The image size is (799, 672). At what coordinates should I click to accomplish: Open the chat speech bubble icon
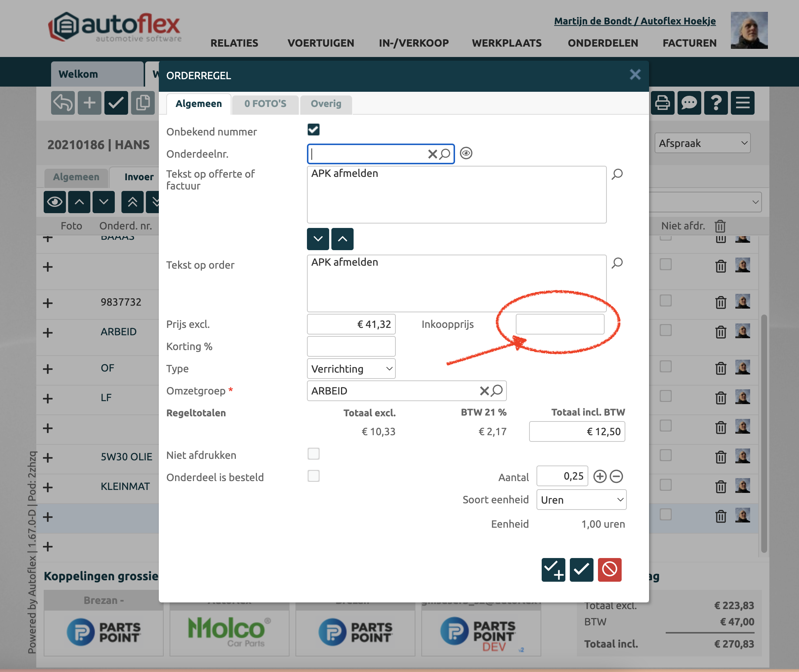coord(689,103)
